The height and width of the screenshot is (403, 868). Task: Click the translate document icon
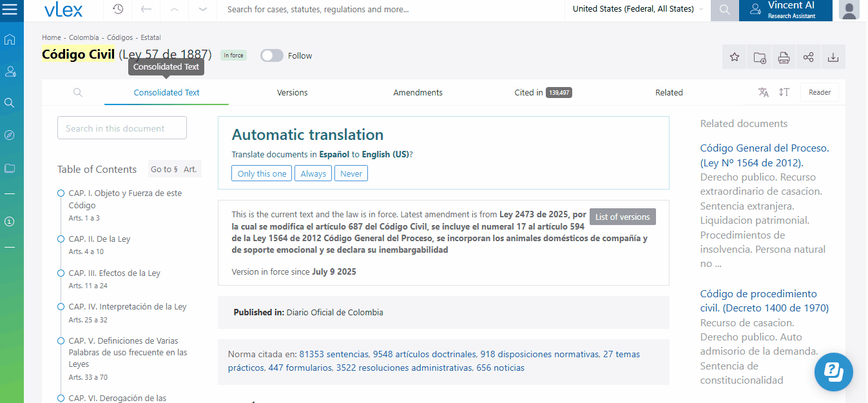click(x=764, y=92)
